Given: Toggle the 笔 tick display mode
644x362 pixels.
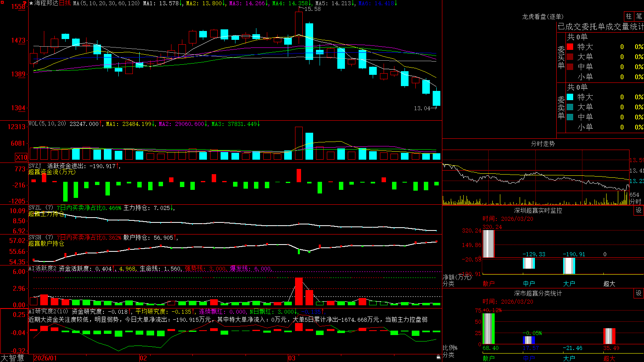Looking at the screenshot, I should tap(639, 16).
